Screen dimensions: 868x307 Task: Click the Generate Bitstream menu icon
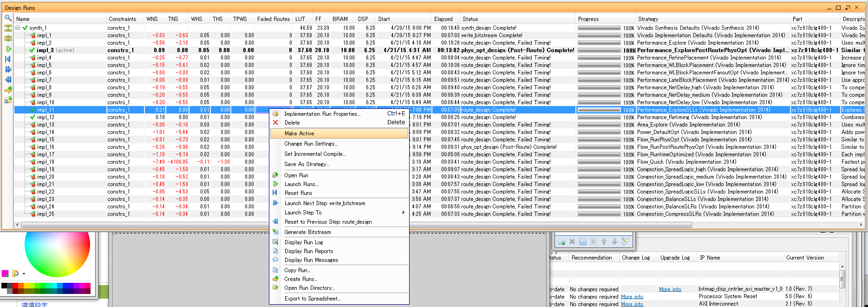(x=275, y=232)
